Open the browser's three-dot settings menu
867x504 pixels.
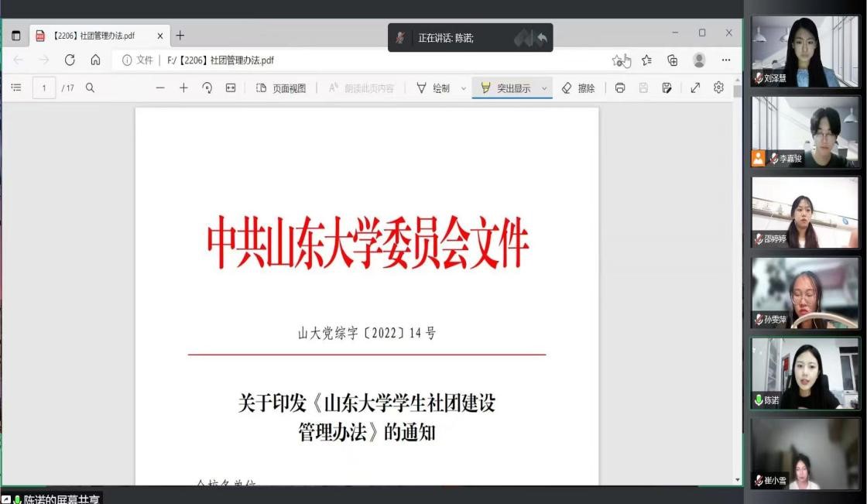[725, 60]
